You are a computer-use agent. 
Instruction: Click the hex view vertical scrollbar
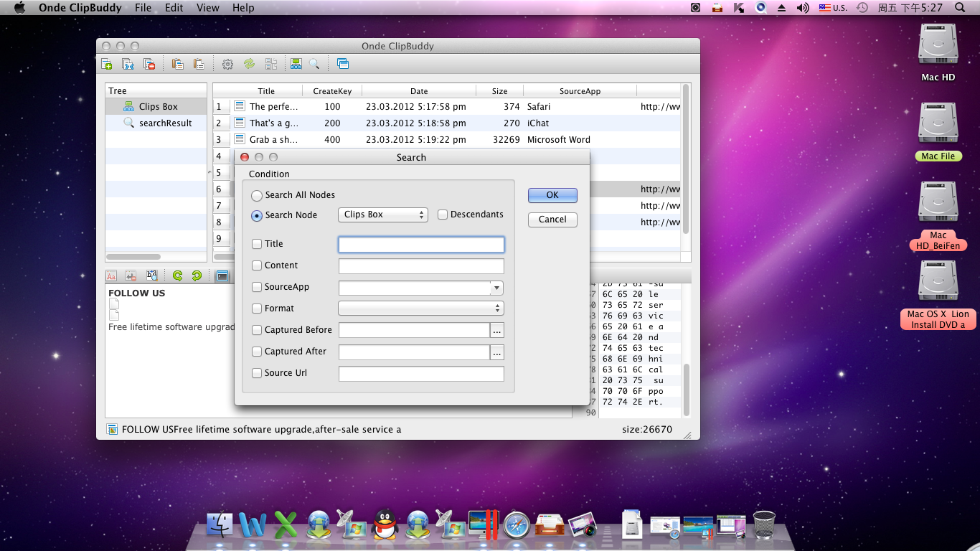(x=687, y=390)
